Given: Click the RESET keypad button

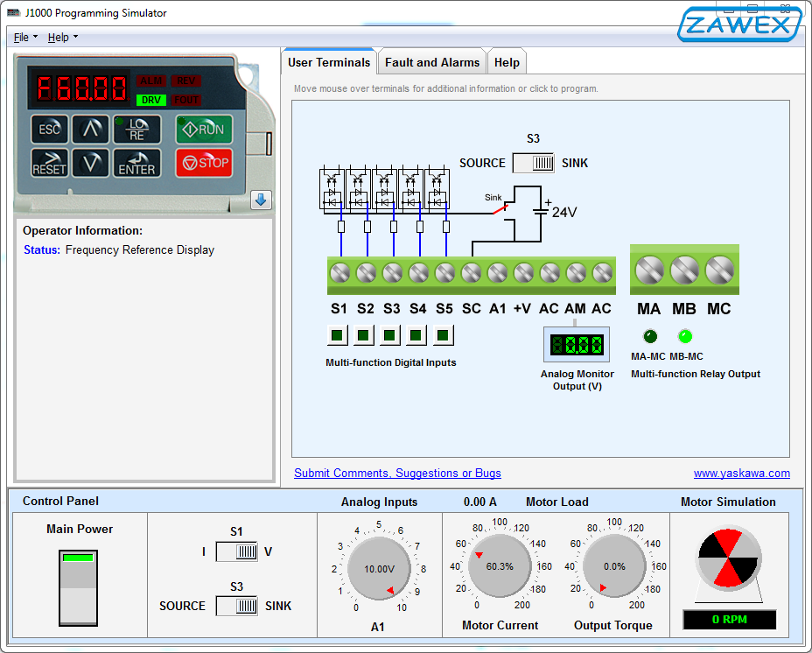Looking at the screenshot, I should click(50, 163).
